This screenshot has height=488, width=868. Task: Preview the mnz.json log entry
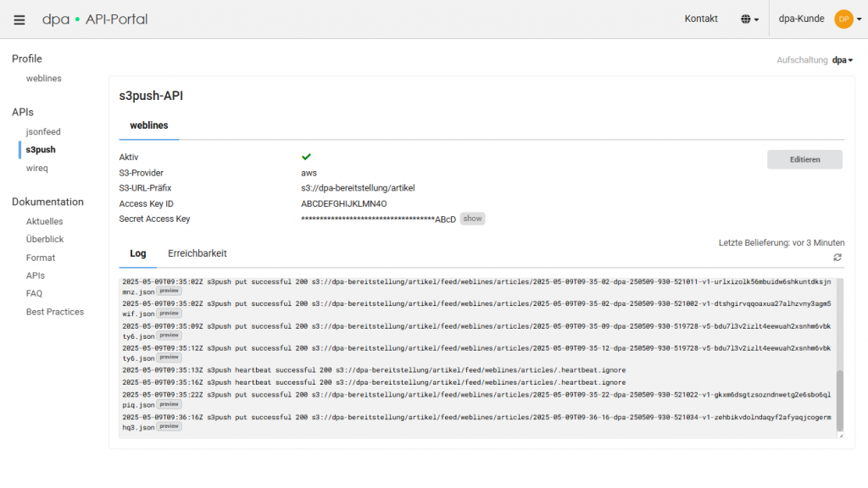169,291
